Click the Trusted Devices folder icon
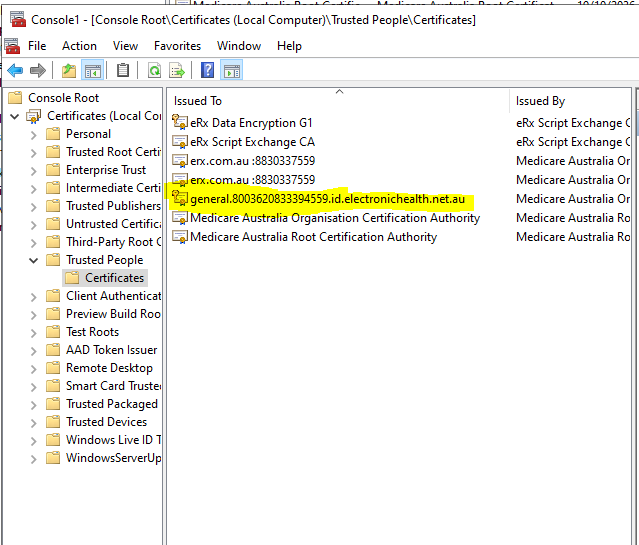The image size is (639, 545). pos(53,422)
